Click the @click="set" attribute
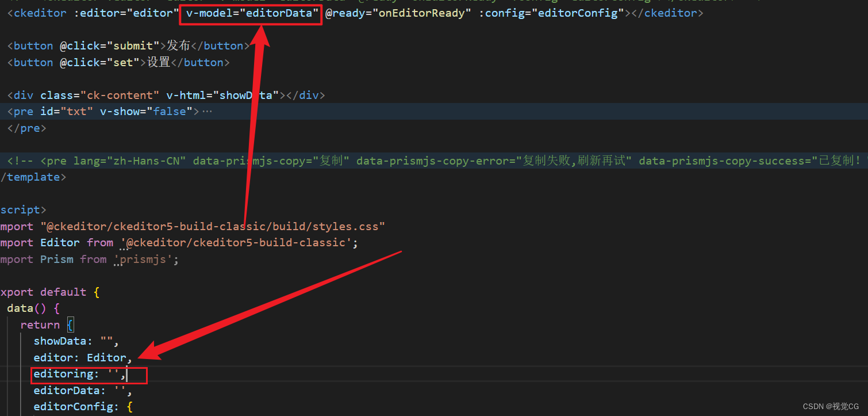 coord(99,62)
